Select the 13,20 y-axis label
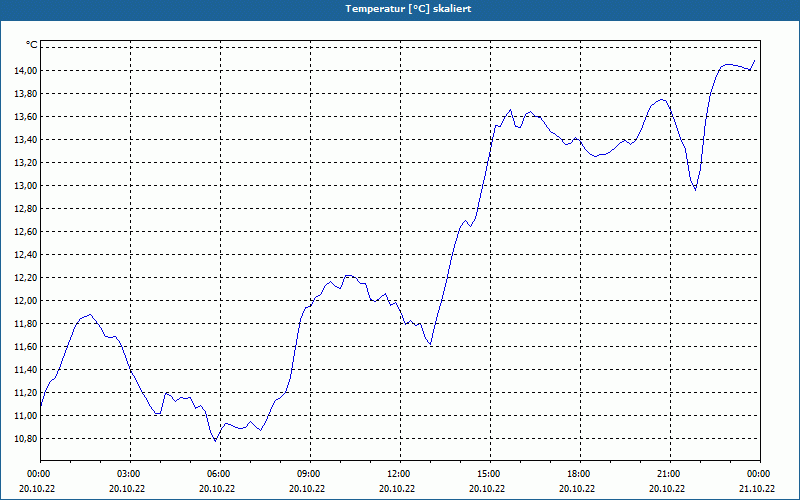This screenshot has width=800, height=500. (x=24, y=163)
